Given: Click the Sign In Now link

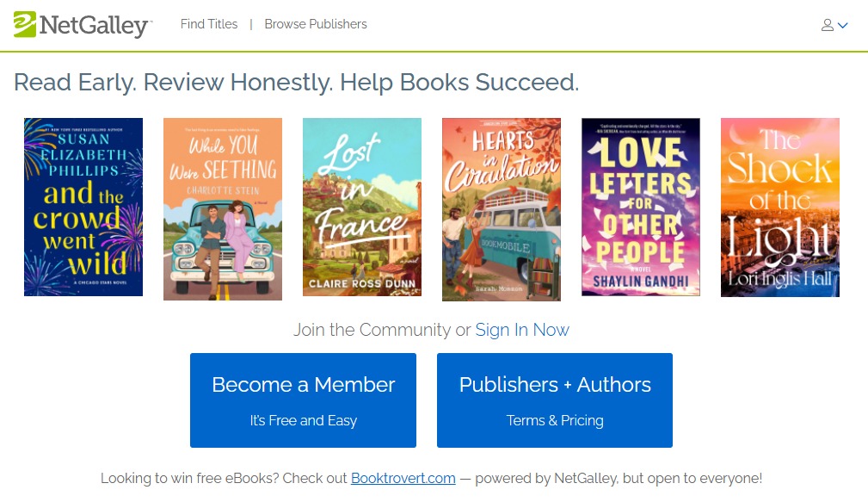Looking at the screenshot, I should click(x=522, y=330).
